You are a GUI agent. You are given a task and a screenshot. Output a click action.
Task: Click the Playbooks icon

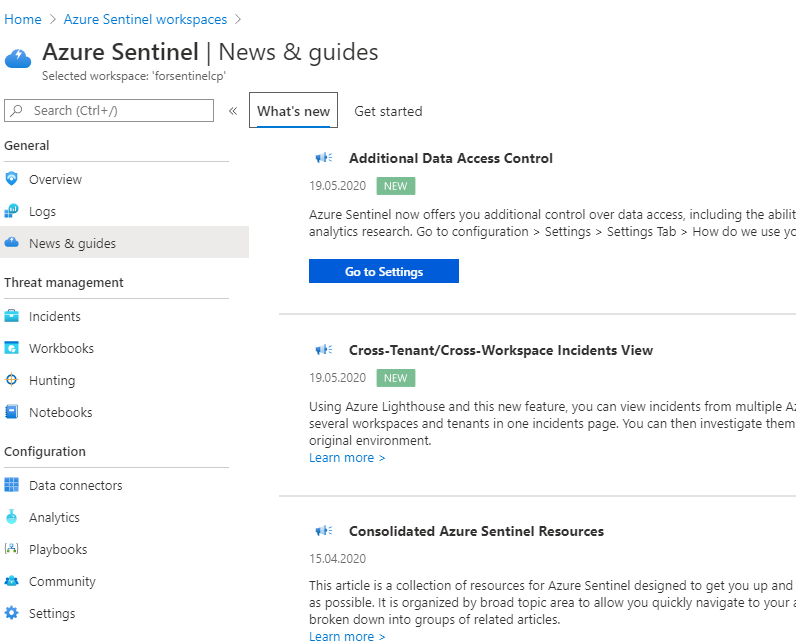[11, 549]
